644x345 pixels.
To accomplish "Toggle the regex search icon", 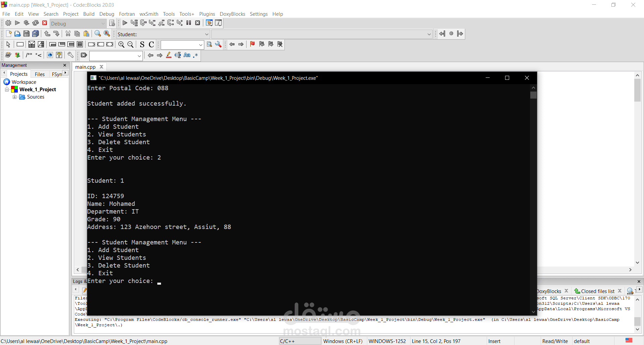I will [x=196, y=55].
